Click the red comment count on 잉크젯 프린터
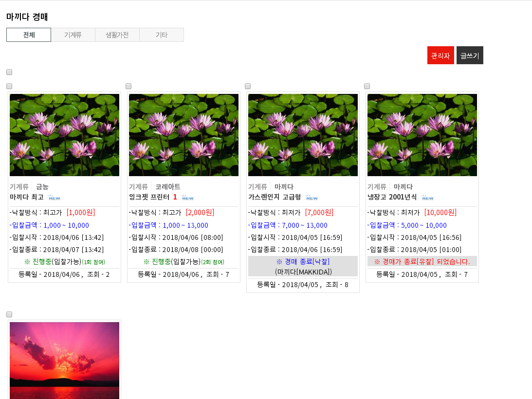The height and width of the screenshot is (399, 532). 175,197
